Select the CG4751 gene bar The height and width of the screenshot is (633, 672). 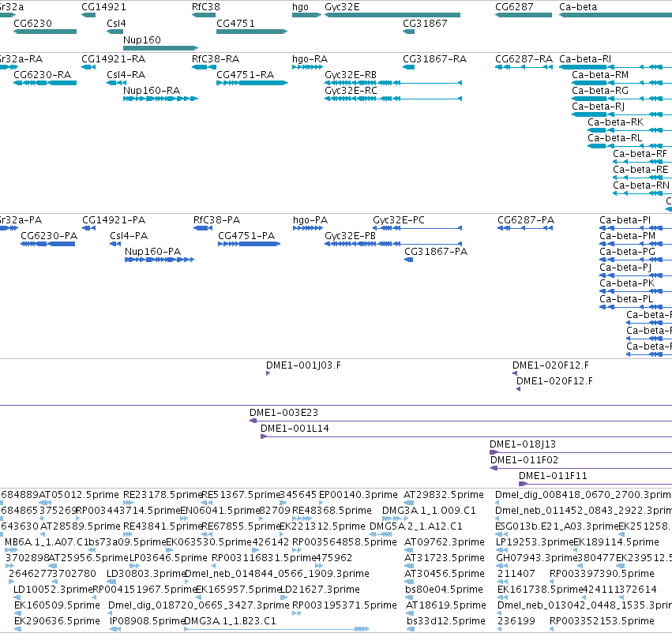pyautogui.click(x=252, y=32)
